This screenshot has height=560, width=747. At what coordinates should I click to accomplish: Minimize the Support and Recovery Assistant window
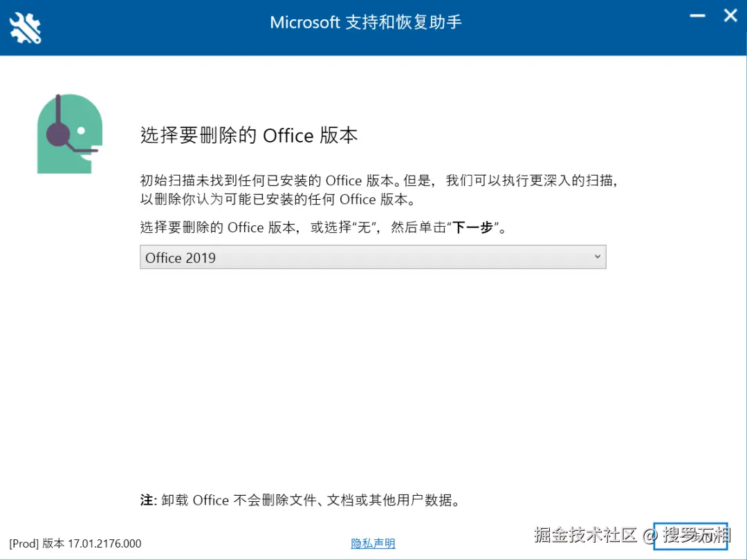697,16
